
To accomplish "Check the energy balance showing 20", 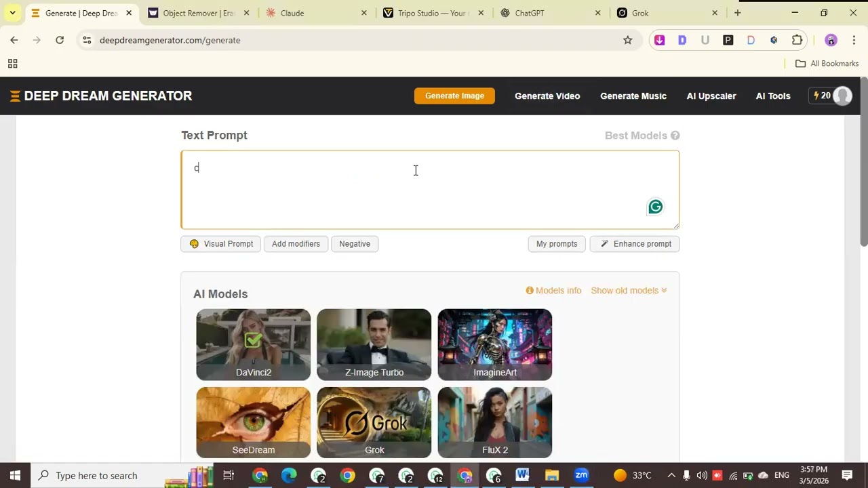I will (x=822, y=96).
